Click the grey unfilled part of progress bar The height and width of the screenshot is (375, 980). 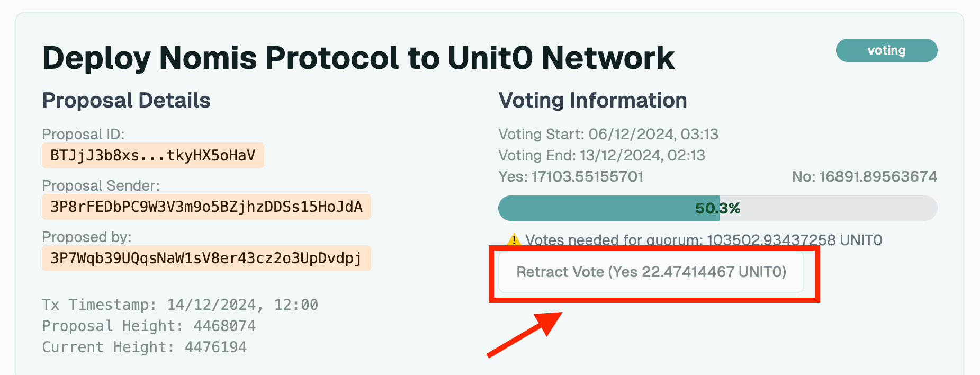click(829, 208)
